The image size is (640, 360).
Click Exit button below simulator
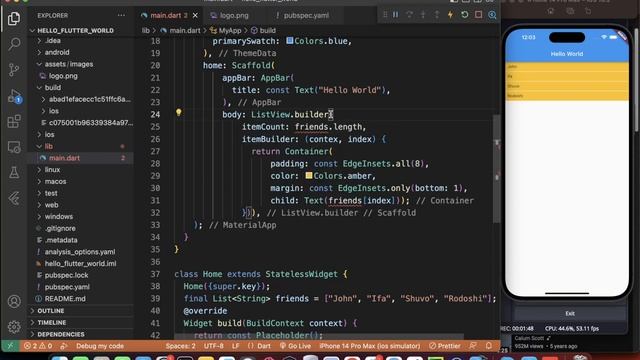pos(570,313)
